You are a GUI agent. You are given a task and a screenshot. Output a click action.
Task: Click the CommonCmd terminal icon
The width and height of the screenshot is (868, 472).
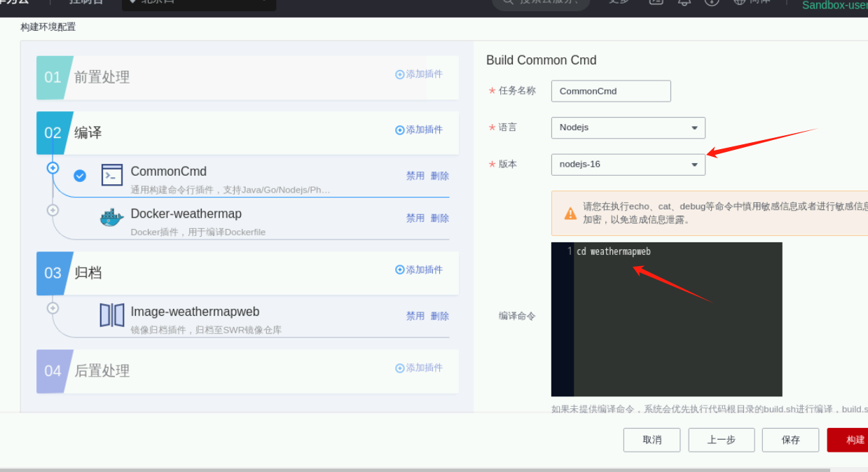coord(112,175)
